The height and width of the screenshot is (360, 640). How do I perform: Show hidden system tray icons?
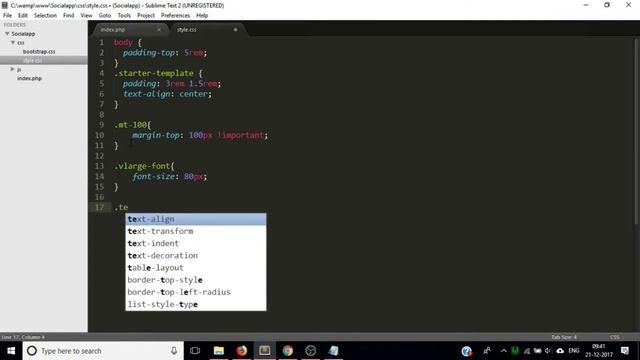[503, 351]
